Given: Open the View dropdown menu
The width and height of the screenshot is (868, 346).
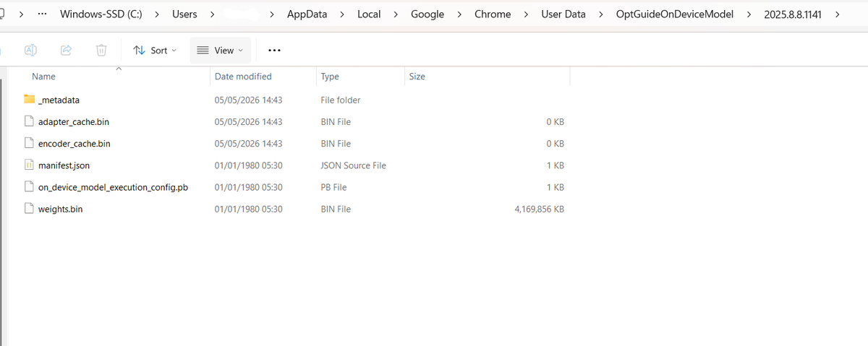Looking at the screenshot, I should (221, 50).
